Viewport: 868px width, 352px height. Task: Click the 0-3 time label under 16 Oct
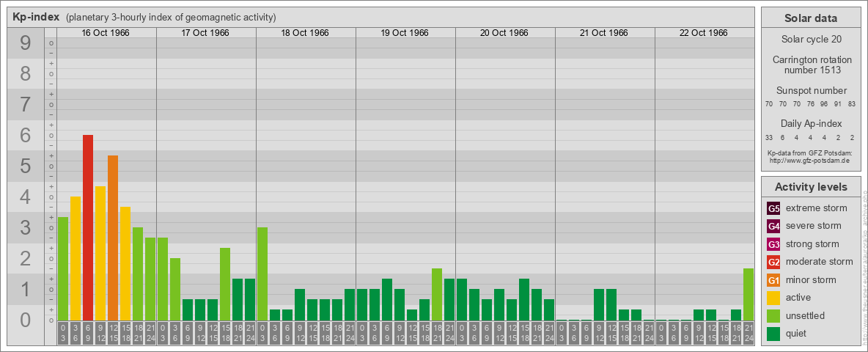[x=63, y=333]
